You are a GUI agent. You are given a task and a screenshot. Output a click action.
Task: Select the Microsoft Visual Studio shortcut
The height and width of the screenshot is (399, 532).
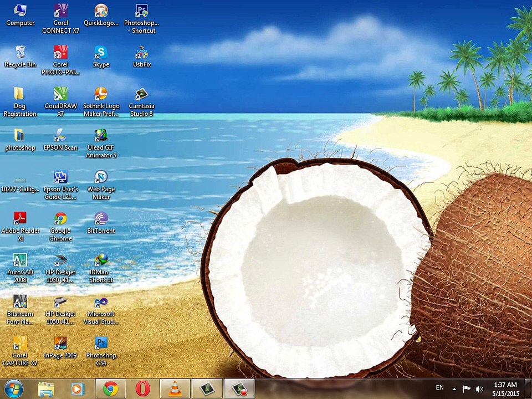click(x=101, y=303)
